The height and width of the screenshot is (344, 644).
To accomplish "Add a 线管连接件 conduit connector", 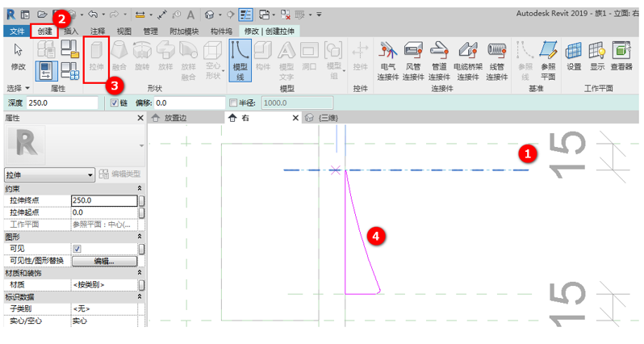I will [x=497, y=61].
